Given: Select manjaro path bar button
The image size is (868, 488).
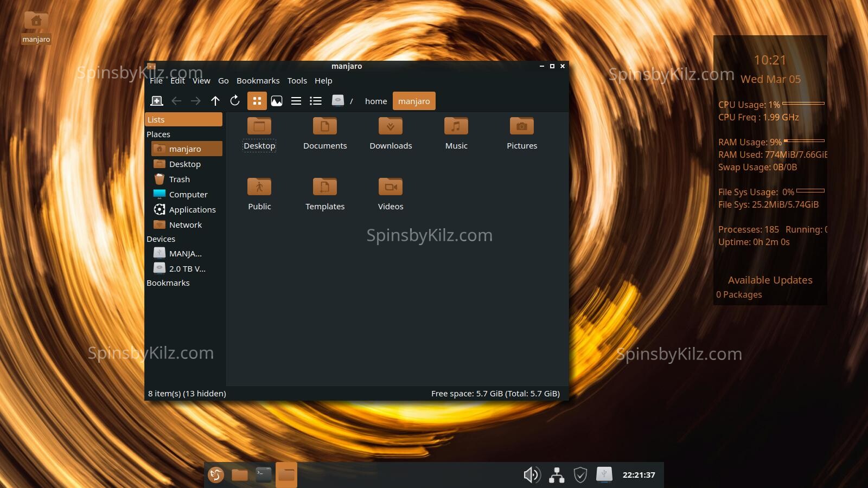Looking at the screenshot, I should pos(414,101).
